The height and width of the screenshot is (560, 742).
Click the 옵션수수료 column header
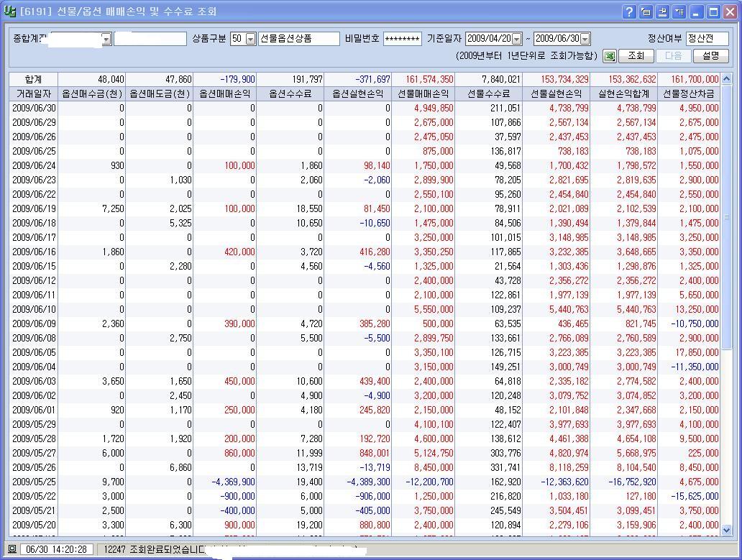[290, 93]
